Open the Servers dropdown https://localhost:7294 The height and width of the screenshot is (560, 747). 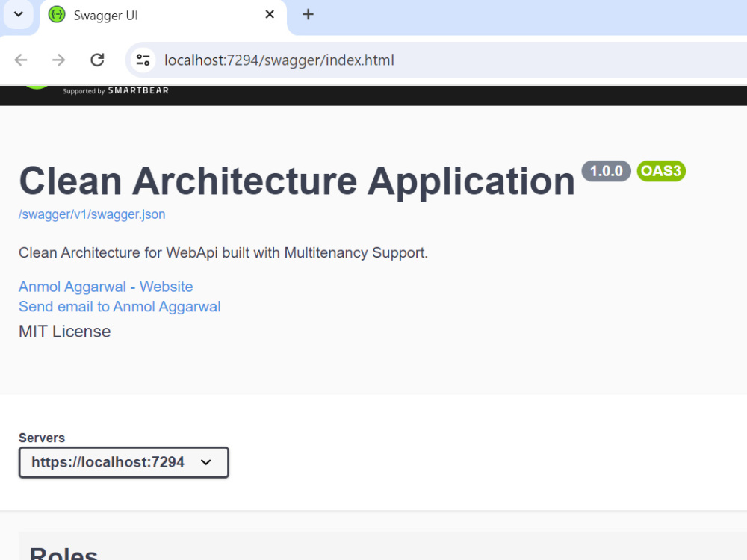pyautogui.click(x=124, y=462)
